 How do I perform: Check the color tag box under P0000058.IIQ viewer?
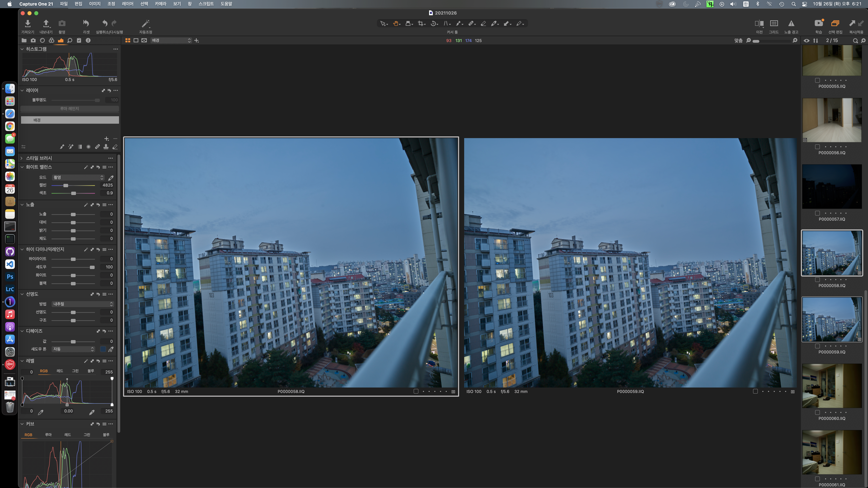pyautogui.click(x=416, y=391)
